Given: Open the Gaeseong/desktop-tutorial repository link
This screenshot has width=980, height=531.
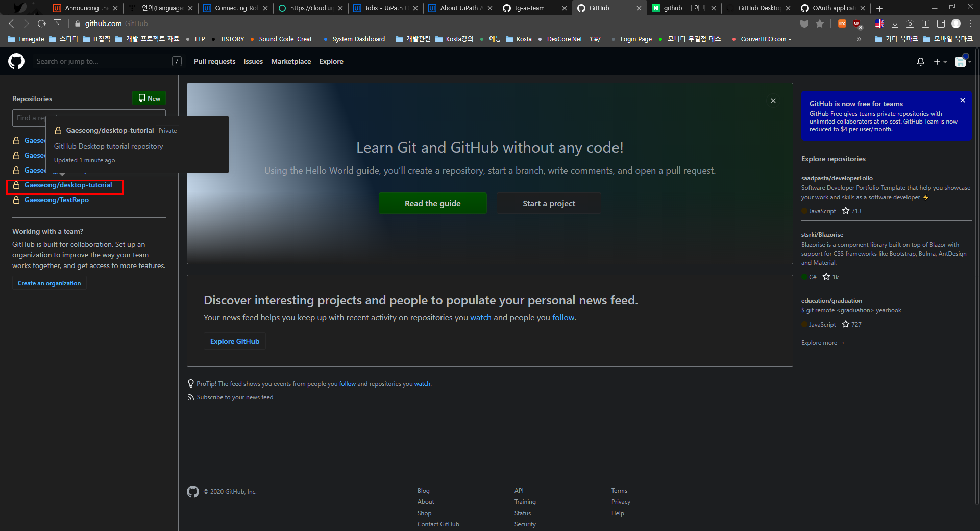Looking at the screenshot, I should [68, 185].
